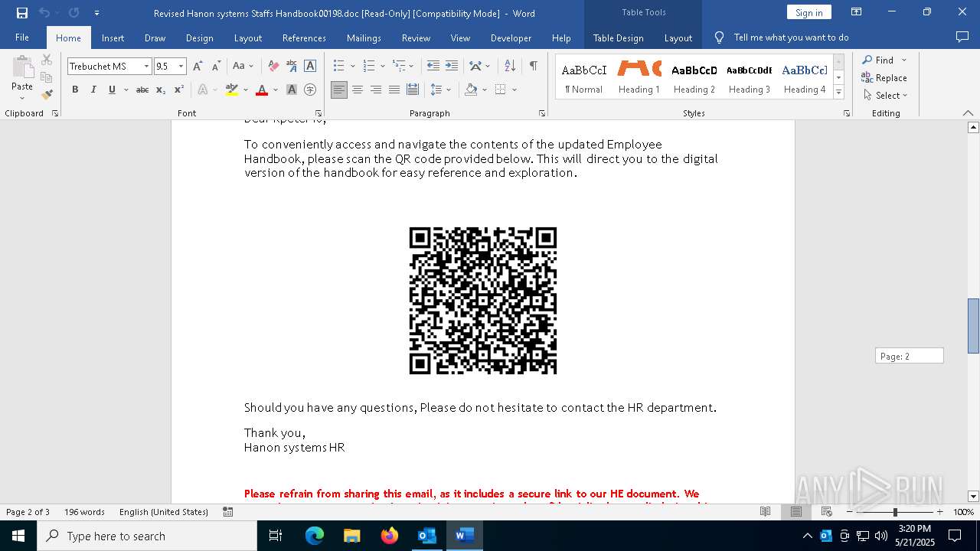Open the Review tab
The width and height of the screenshot is (980, 551).
click(x=416, y=37)
